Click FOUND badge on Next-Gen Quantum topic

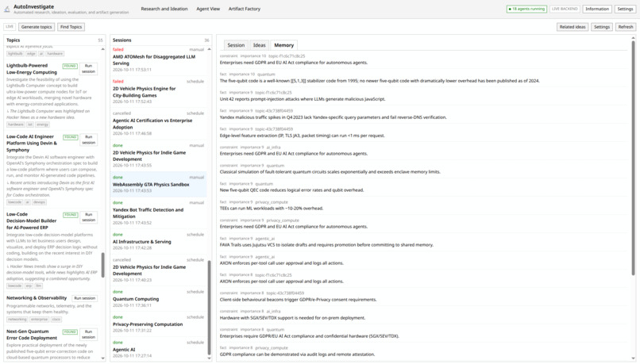click(x=70, y=331)
